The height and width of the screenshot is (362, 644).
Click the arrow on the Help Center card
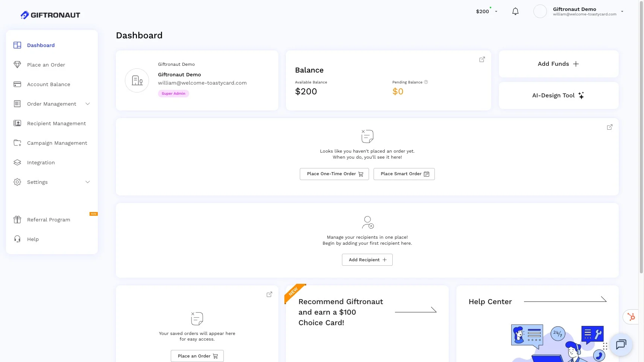565,299
